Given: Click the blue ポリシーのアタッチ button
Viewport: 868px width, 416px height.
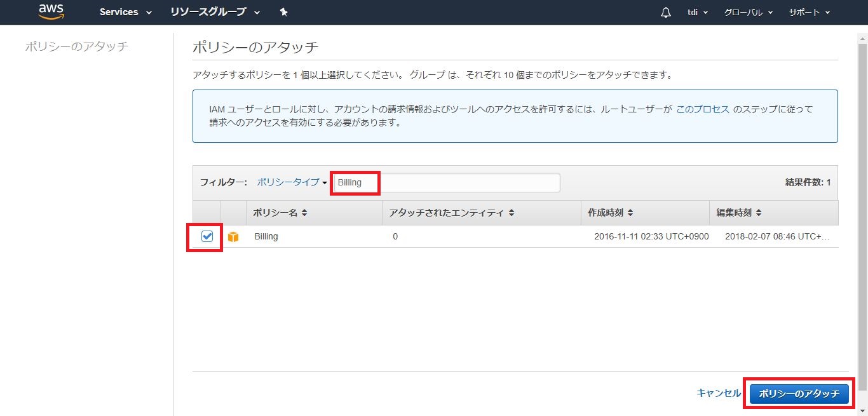Looking at the screenshot, I should click(799, 393).
